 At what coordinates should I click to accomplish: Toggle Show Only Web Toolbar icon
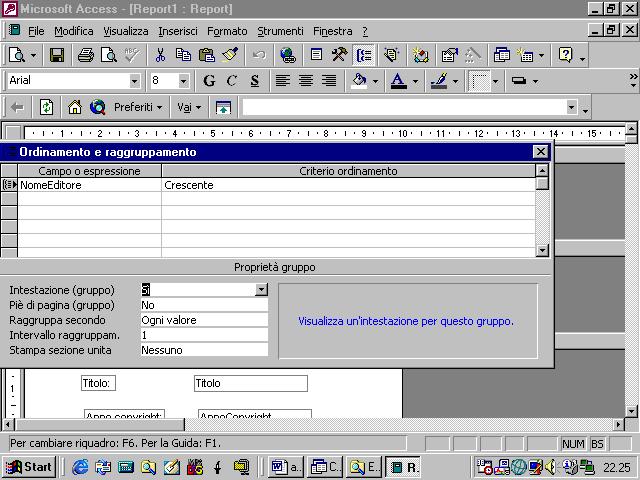(223, 107)
